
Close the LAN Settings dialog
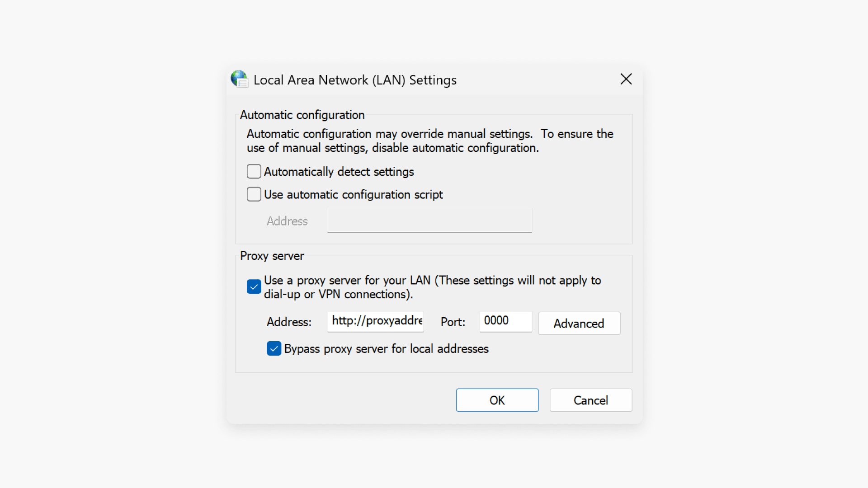tap(626, 79)
